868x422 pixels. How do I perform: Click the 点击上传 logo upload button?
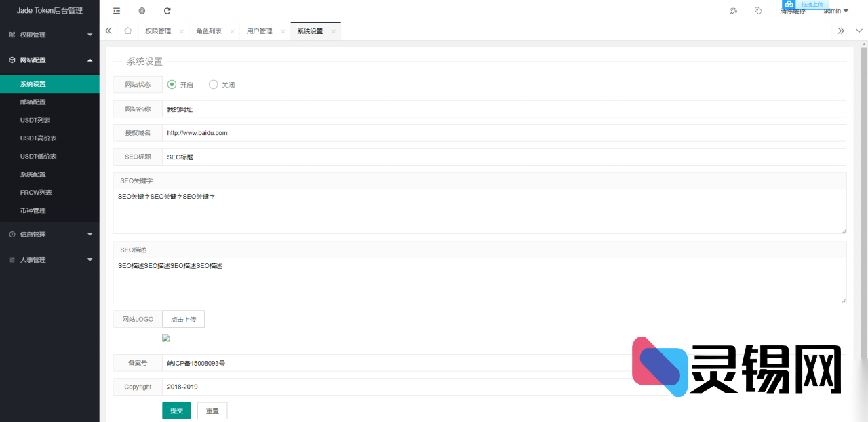(x=183, y=319)
